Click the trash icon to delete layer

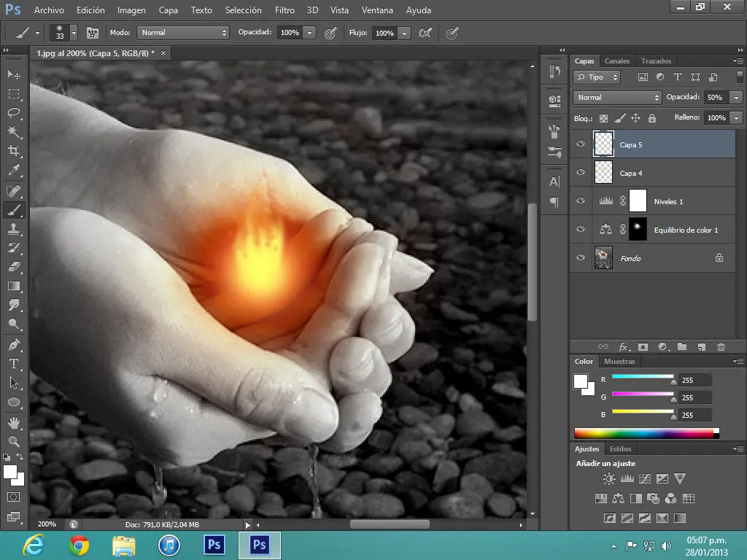click(x=721, y=347)
